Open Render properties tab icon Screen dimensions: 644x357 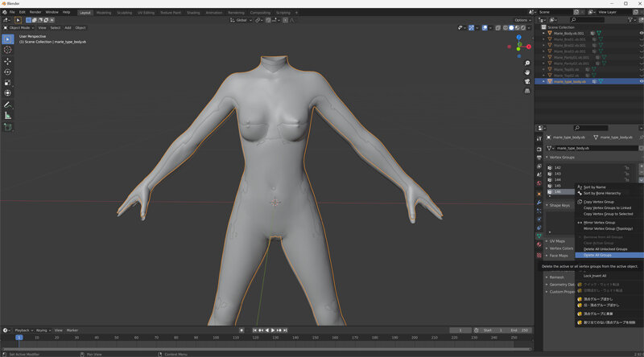click(539, 149)
